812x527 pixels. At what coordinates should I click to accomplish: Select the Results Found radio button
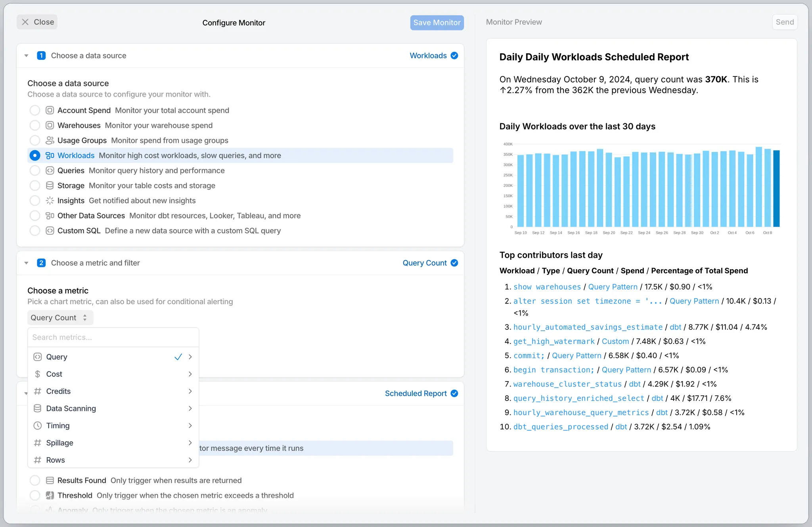pos(35,481)
